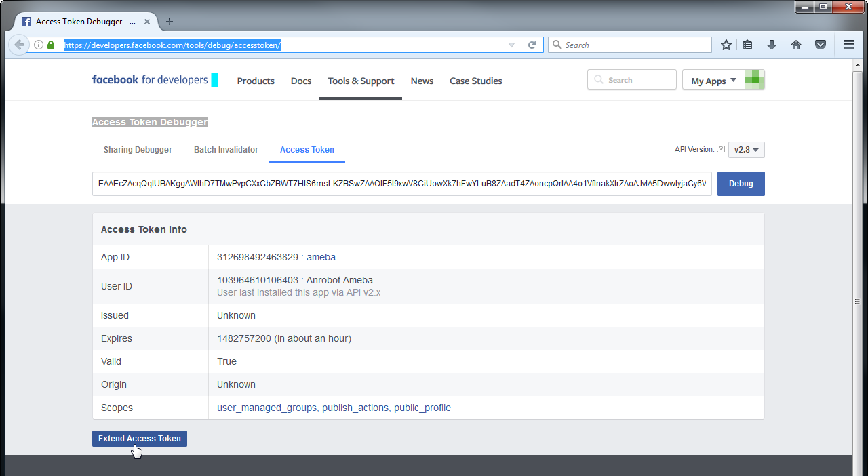This screenshot has width=868, height=476.
Task: Click user ID 103964610106403 text
Action: tap(258, 280)
